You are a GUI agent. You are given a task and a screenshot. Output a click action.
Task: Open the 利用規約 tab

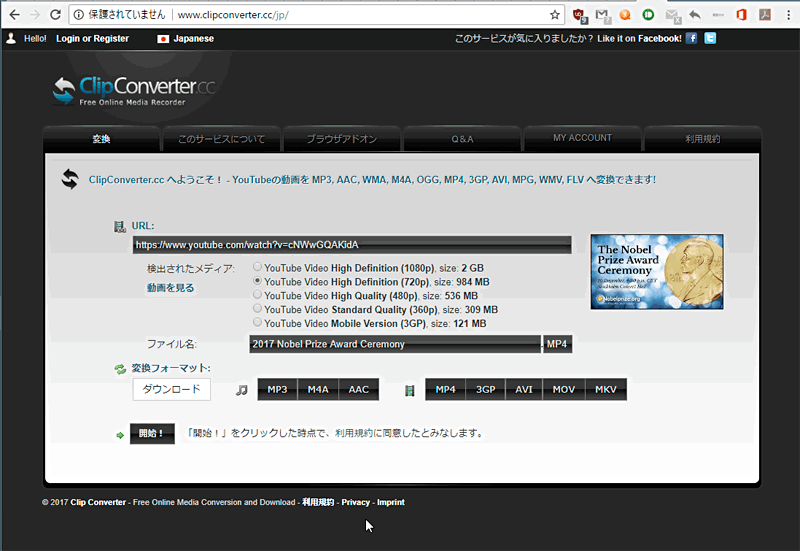click(x=703, y=139)
